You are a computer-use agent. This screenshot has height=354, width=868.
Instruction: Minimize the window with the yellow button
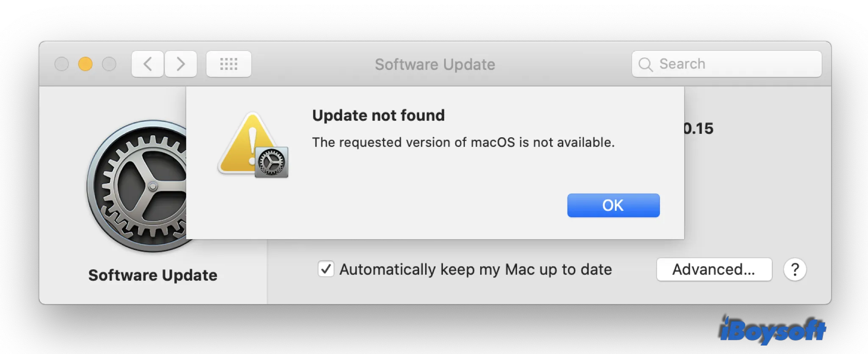(x=85, y=64)
